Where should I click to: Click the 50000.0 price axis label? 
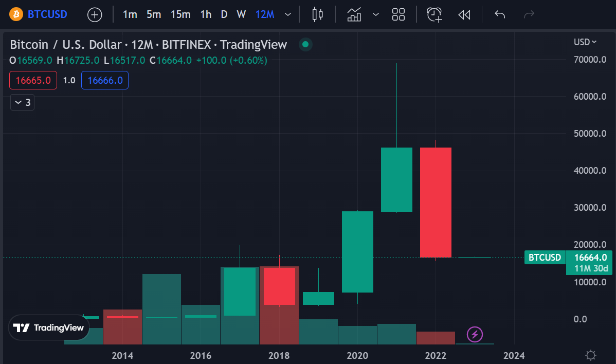[590, 134]
